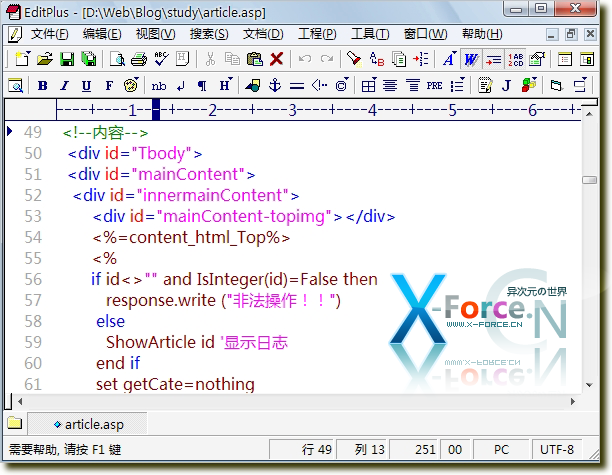Click the Output window icon
The image size is (612, 475).
click(587, 59)
